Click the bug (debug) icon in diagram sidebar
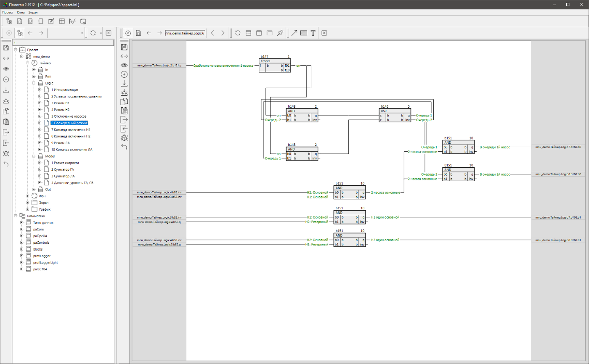Screen dimensions: 589x364 pos(124,138)
